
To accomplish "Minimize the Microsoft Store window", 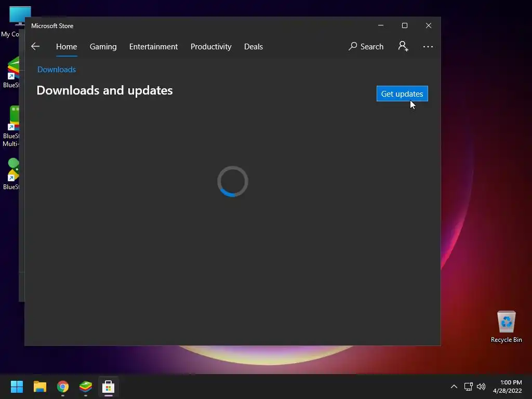I will pos(381,25).
